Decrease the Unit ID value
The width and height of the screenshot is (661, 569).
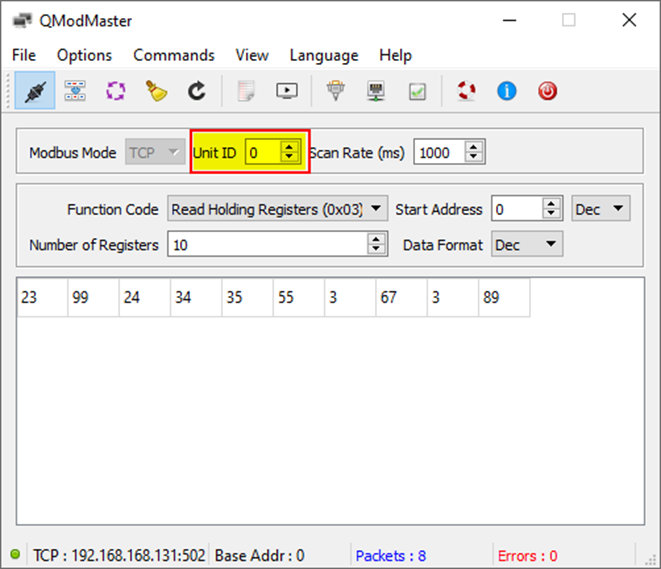[289, 157]
